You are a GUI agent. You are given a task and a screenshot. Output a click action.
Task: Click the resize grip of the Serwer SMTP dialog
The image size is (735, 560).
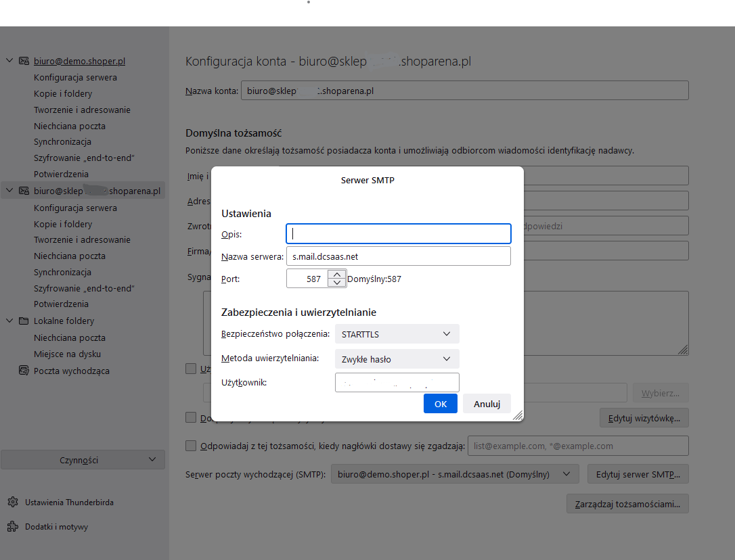point(518,415)
